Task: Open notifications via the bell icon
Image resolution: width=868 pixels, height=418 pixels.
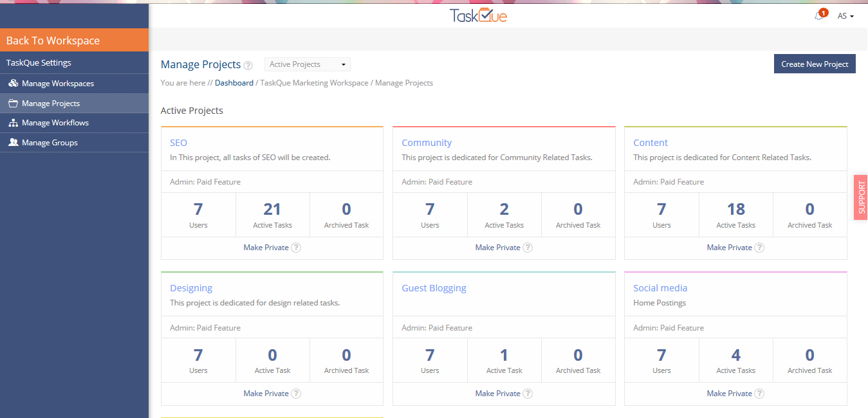Action: tap(818, 15)
